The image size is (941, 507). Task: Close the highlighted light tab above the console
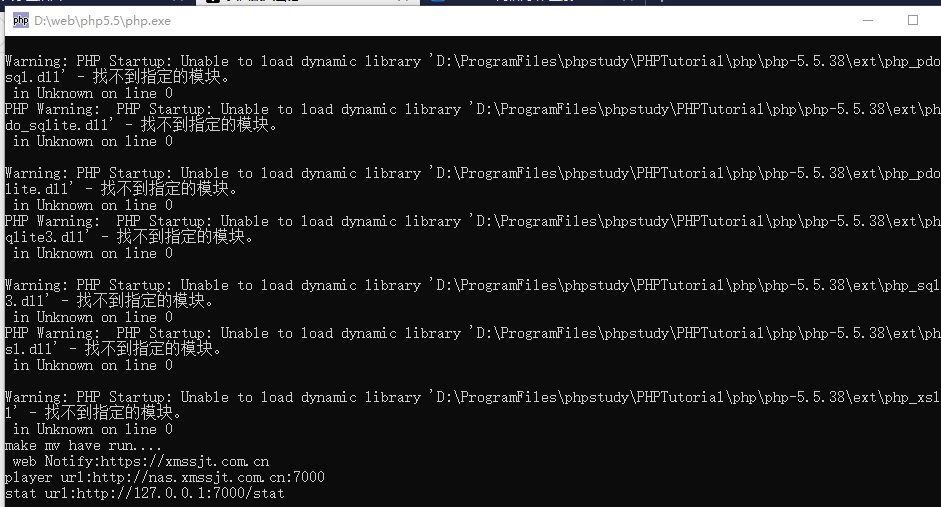point(403,1)
